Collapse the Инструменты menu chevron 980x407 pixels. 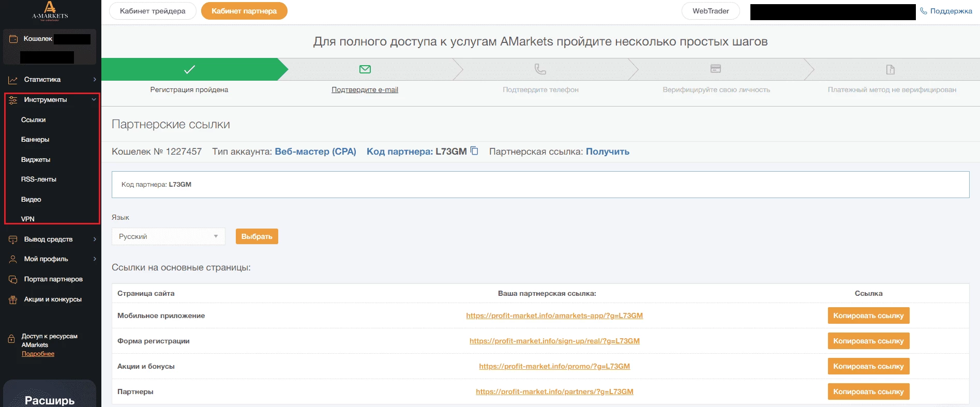pyautogui.click(x=94, y=100)
